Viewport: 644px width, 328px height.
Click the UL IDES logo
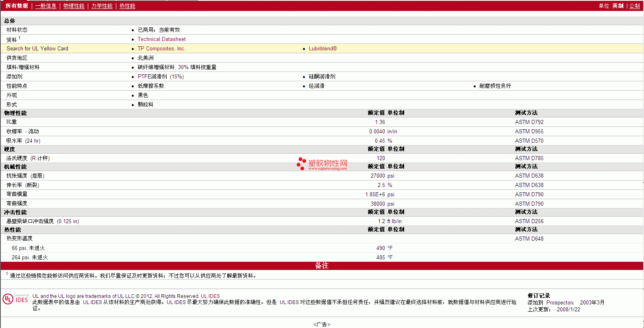pyautogui.click(x=15, y=299)
